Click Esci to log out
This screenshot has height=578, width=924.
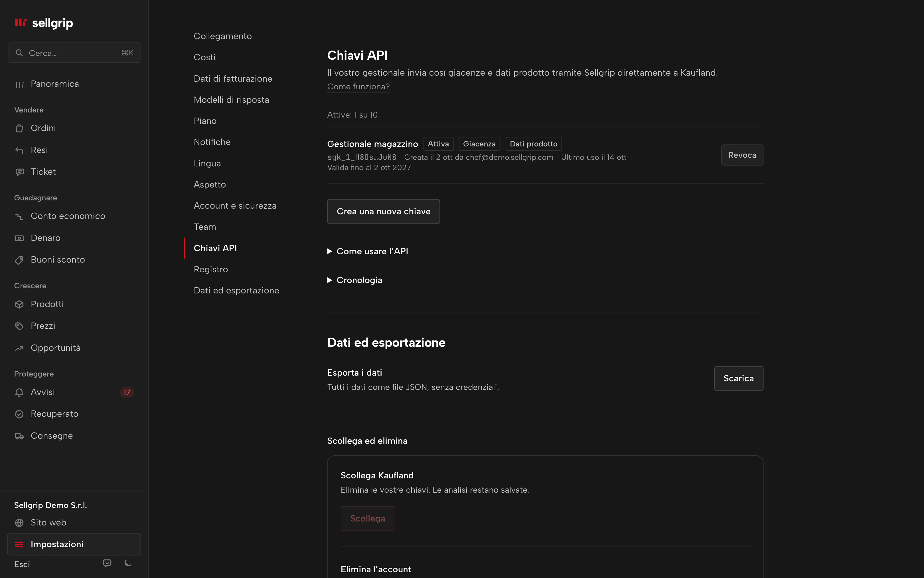pyautogui.click(x=22, y=564)
